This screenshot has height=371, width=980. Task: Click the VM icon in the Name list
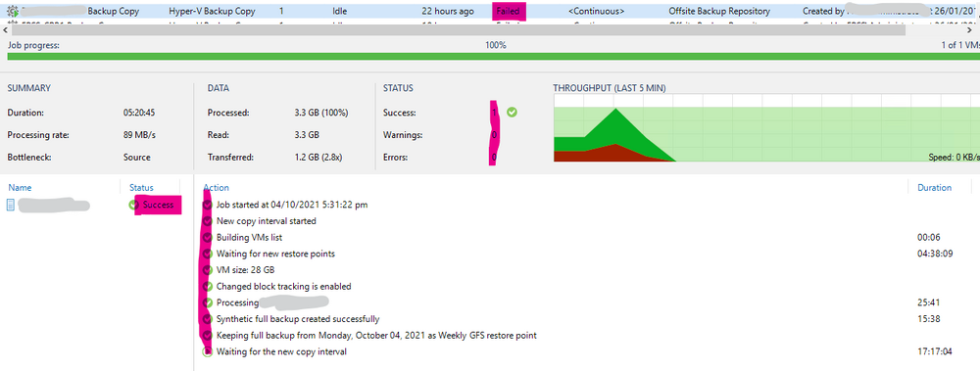click(x=11, y=205)
